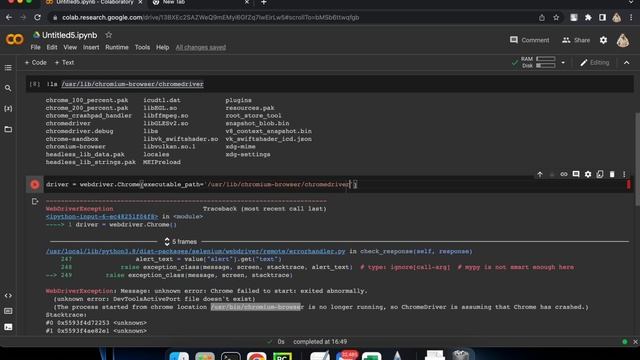
Task: Delete the current cell
Action: pos(612,174)
